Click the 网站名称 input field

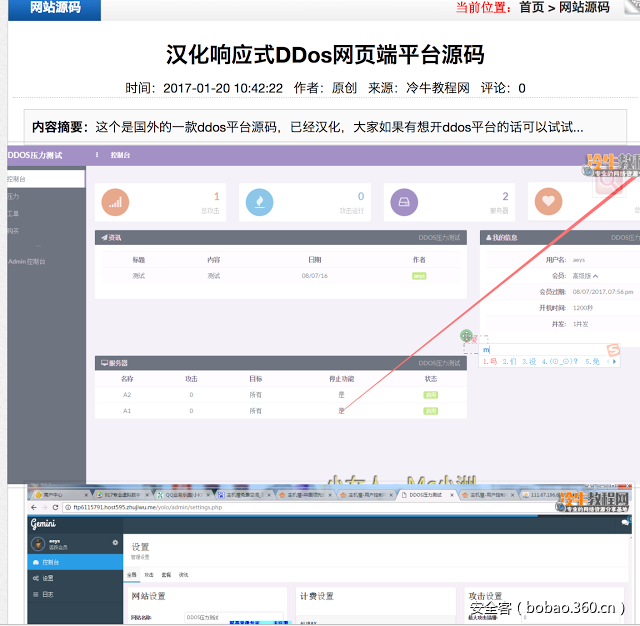(x=234, y=617)
